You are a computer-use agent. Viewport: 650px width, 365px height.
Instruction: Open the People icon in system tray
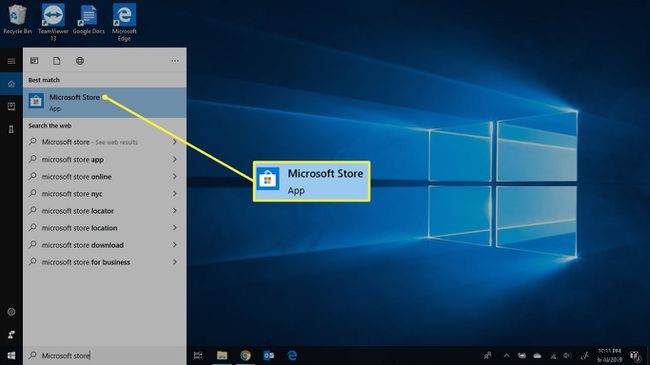488,355
